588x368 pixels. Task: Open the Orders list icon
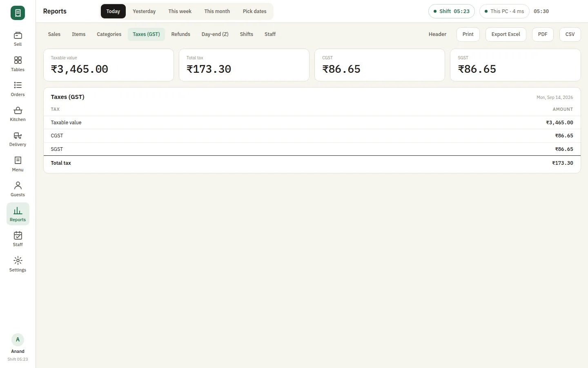(x=18, y=85)
